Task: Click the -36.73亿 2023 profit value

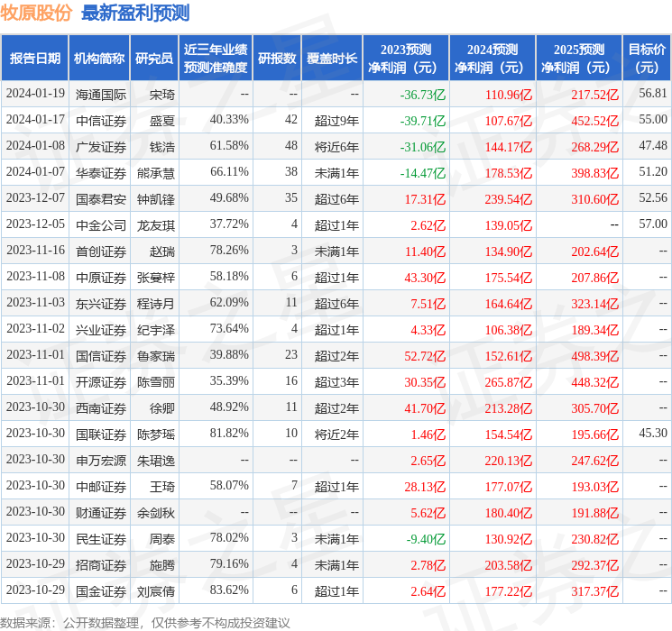Action: pos(423,95)
